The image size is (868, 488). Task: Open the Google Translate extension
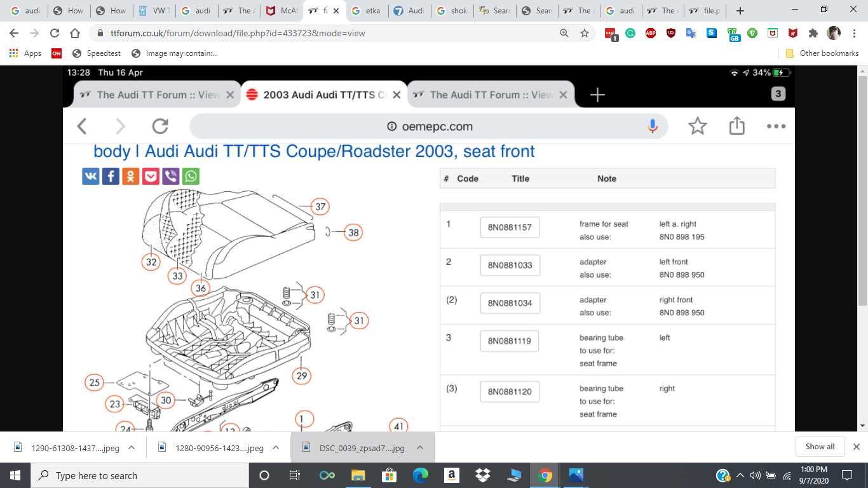point(691,33)
